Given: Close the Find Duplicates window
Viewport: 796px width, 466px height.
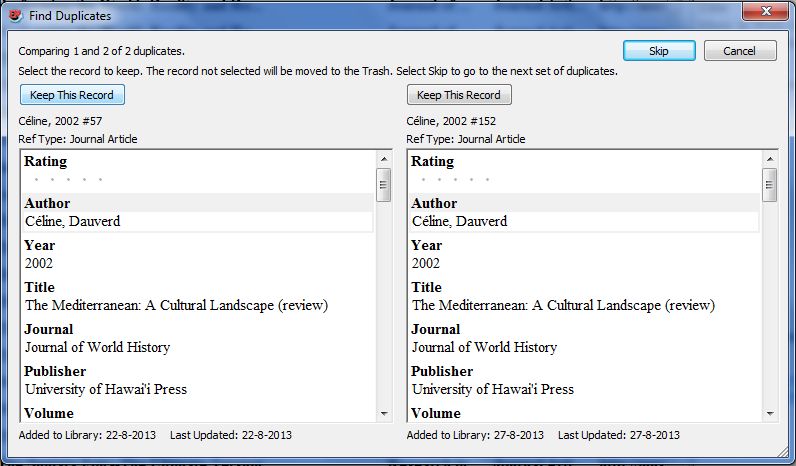Looking at the screenshot, I should (x=766, y=11).
